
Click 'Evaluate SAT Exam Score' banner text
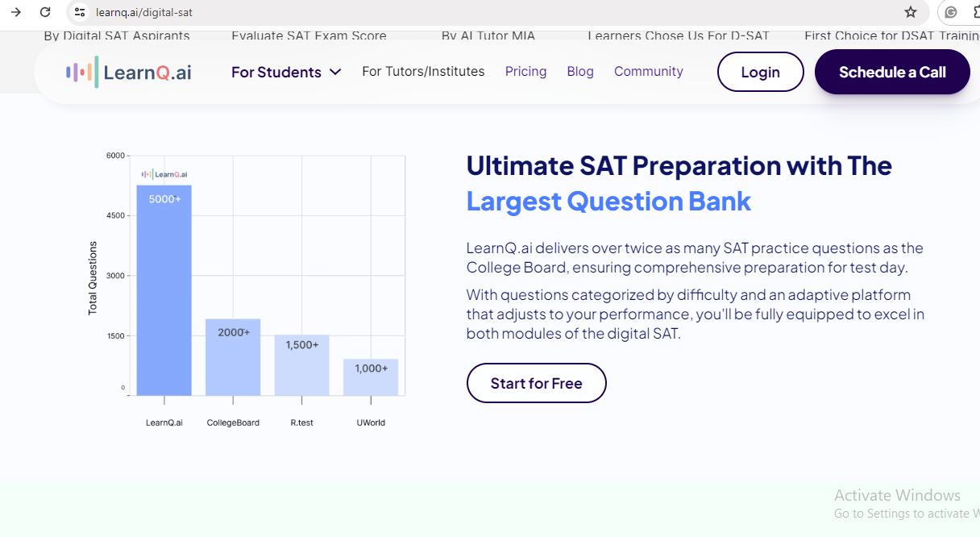click(x=309, y=36)
